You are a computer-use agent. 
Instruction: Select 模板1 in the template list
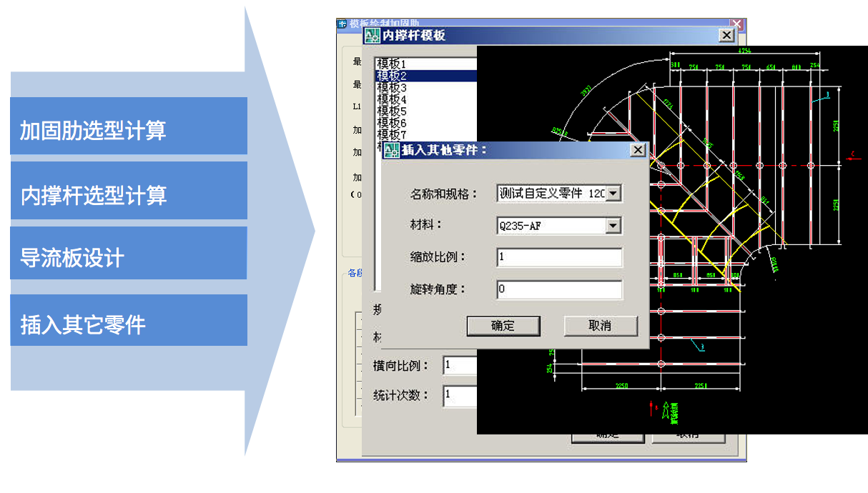pos(392,64)
